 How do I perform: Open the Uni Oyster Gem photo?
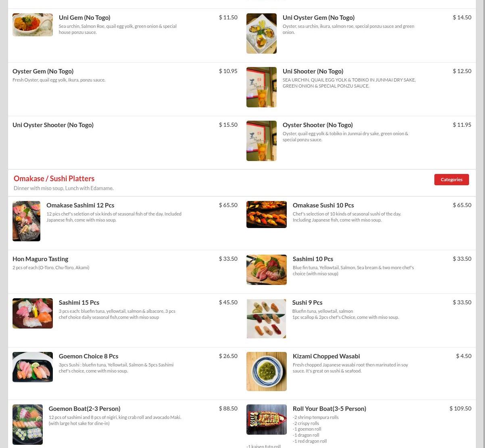point(261,33)
